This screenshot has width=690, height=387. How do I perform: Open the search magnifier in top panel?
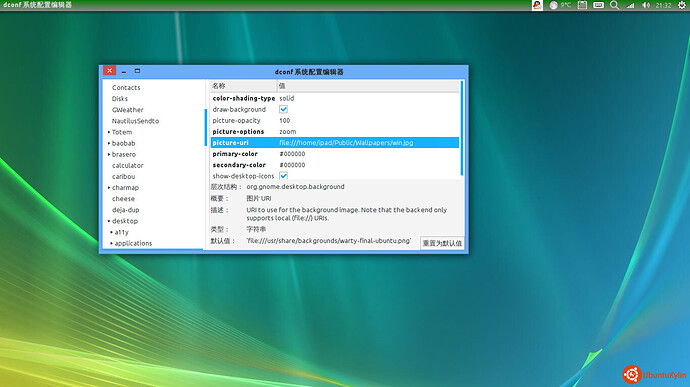(x=615, y=5)
